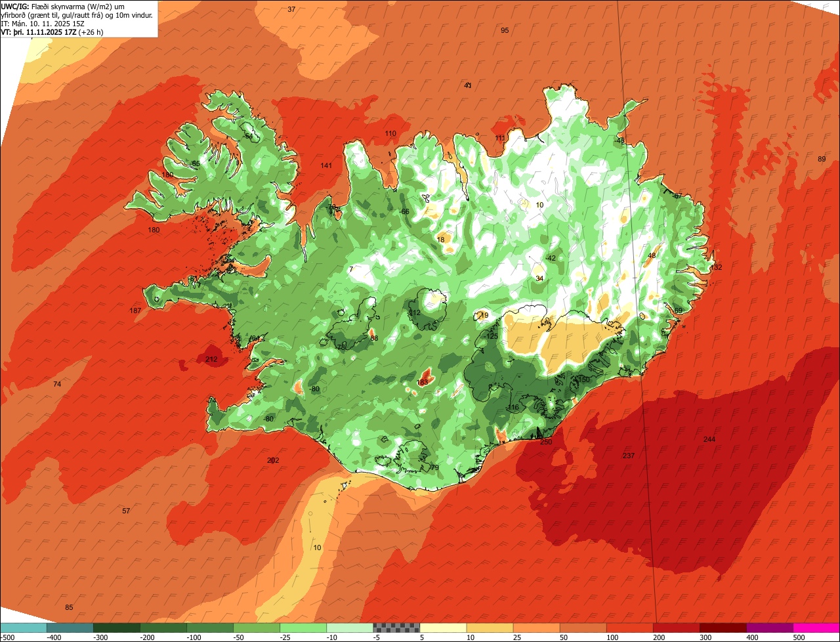
Task: Click the -100 to -50 green legend swatch
Action: [x=209, y=628]
